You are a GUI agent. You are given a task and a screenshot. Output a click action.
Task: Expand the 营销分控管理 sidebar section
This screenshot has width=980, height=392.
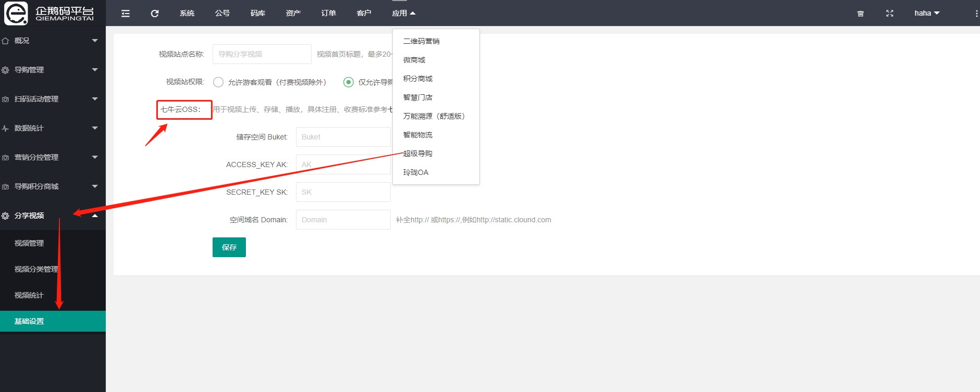pyautogui.click(x=53, y=157)
